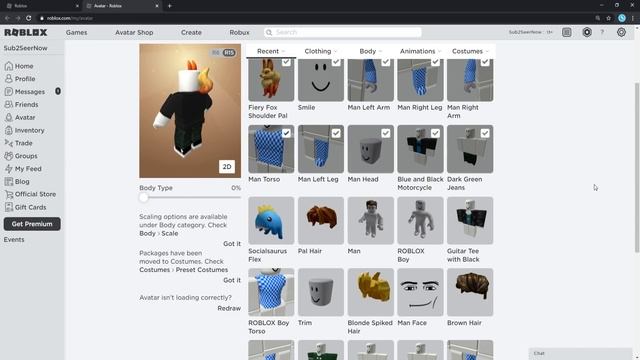The width and height of the screenshot is (640, 360).
Task: Click the Roblox search field
Action: [343, 32]
